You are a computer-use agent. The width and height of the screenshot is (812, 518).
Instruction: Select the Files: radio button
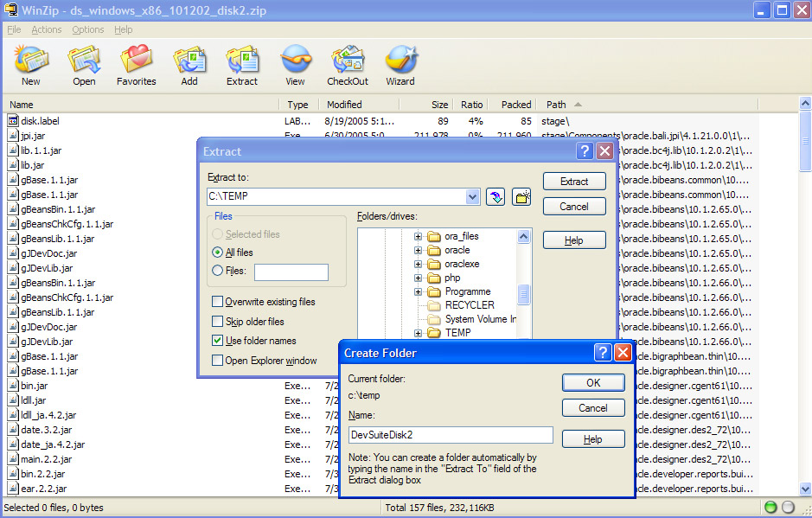218,271
